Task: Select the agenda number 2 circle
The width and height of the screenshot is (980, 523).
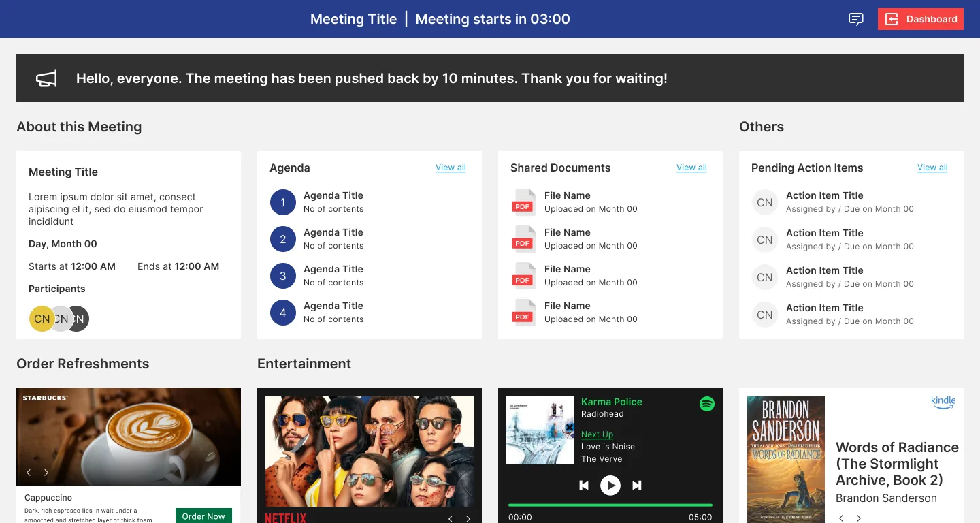Action: [283, 239]
